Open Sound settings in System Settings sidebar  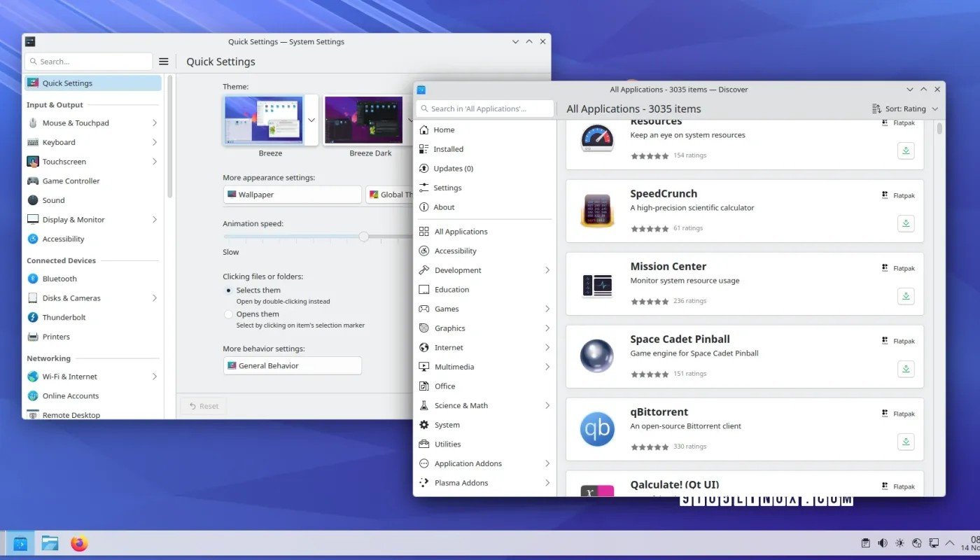click(x=55, y=199)
